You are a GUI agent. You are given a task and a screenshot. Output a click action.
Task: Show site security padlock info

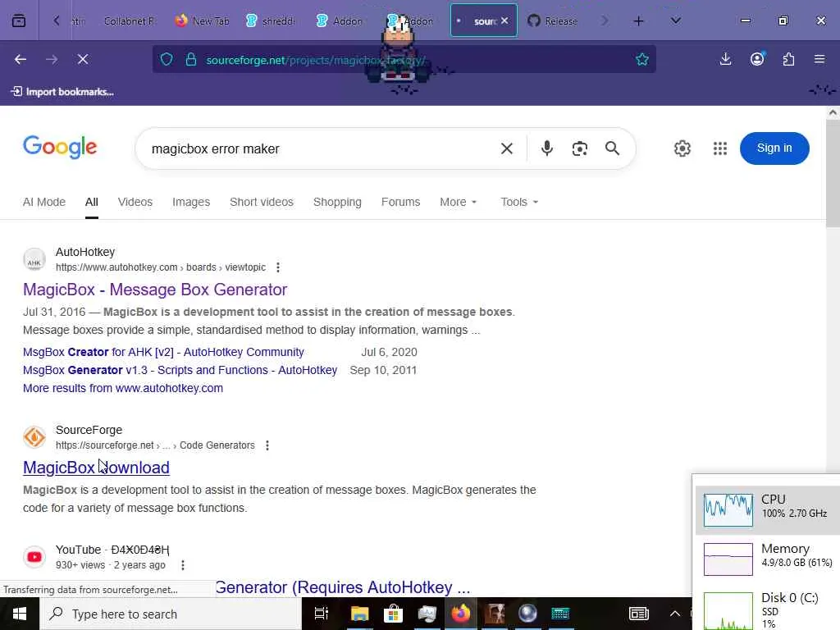coord(190,59)
